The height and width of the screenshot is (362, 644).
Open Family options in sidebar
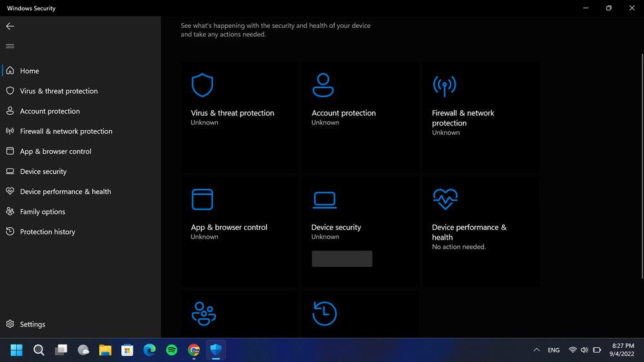coord(81,211)
